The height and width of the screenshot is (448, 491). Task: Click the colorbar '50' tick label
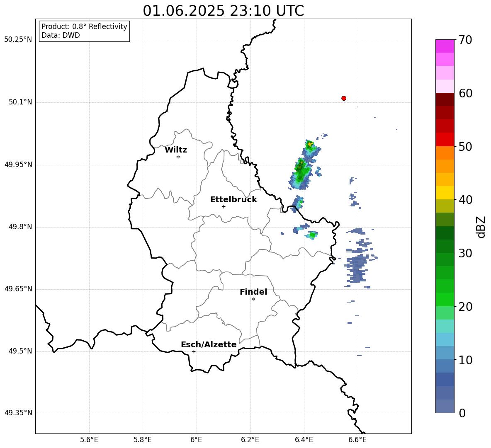pos(465,147)
